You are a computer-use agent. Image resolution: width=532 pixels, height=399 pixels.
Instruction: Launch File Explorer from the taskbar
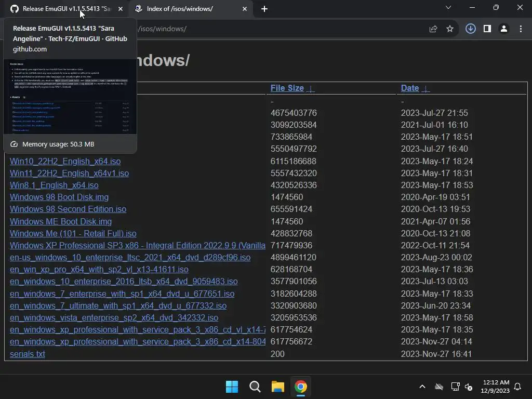click(x=277, y=387)
